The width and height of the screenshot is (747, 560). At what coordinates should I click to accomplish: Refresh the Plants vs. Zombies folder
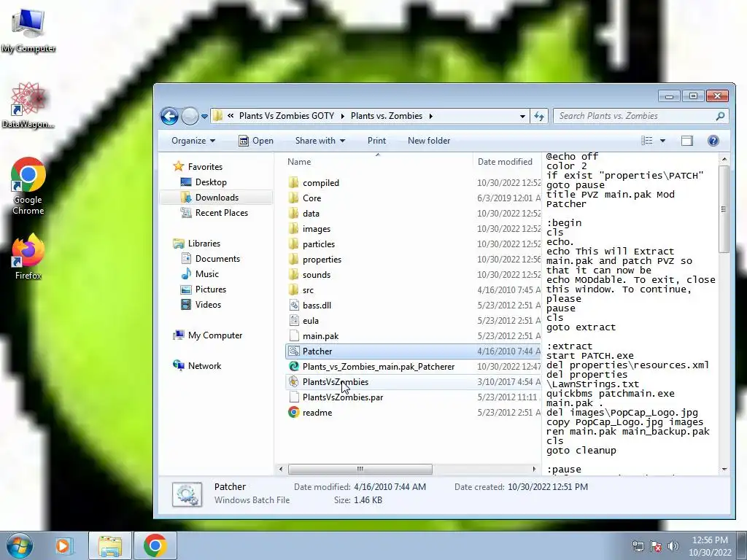[539, 116]
